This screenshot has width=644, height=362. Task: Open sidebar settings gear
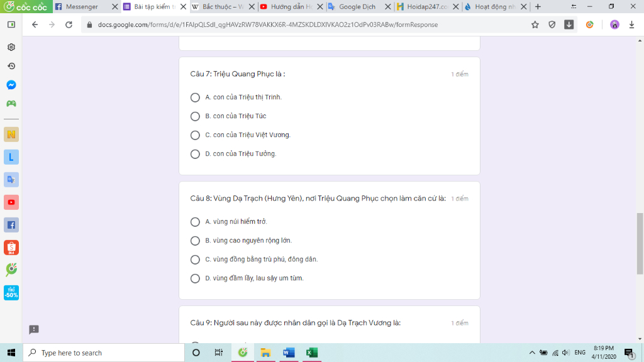(11, 47)
